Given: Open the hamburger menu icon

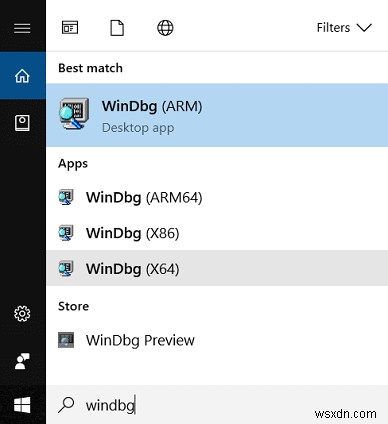Looking at the screenshot, I should (22, 28).
